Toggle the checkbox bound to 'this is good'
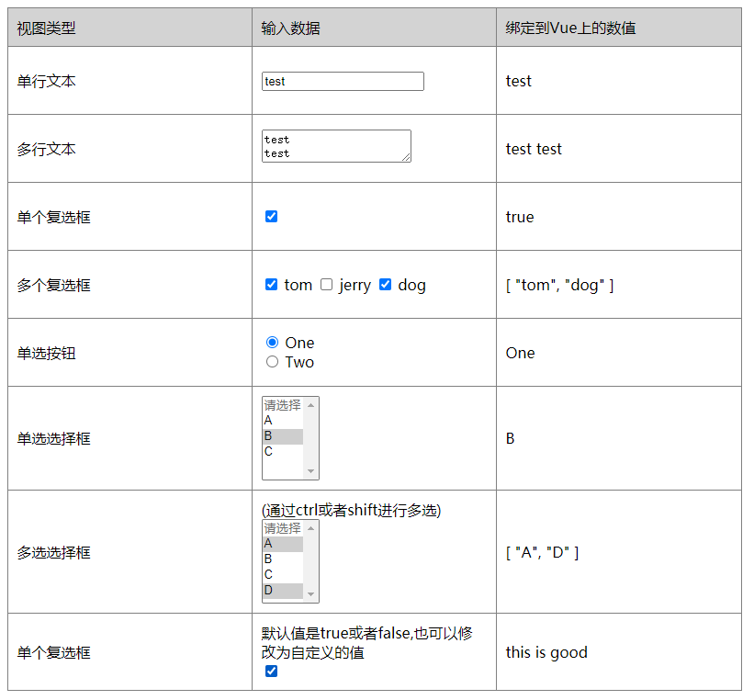This screenshot has height=700, width=754. click(x=271, y=671)
